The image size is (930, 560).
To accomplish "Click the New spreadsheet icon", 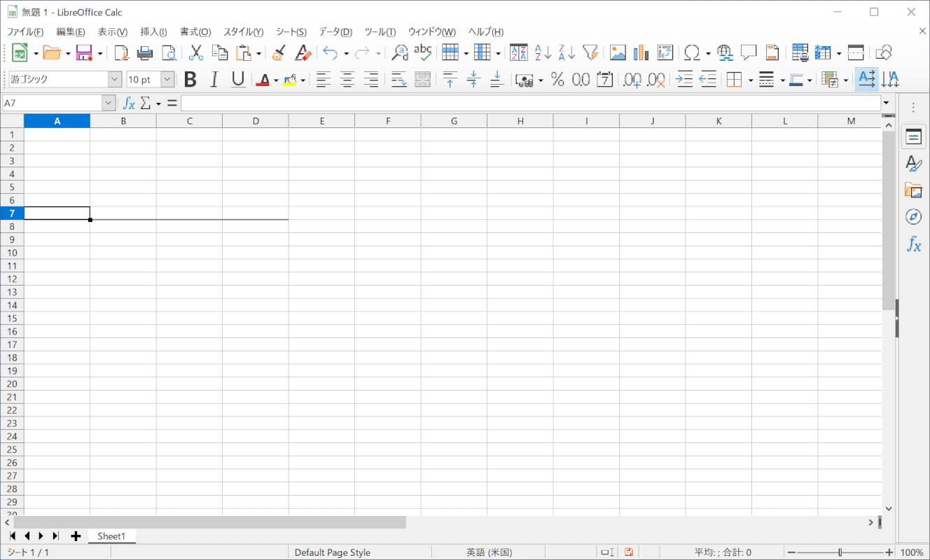I will (20, 52).
